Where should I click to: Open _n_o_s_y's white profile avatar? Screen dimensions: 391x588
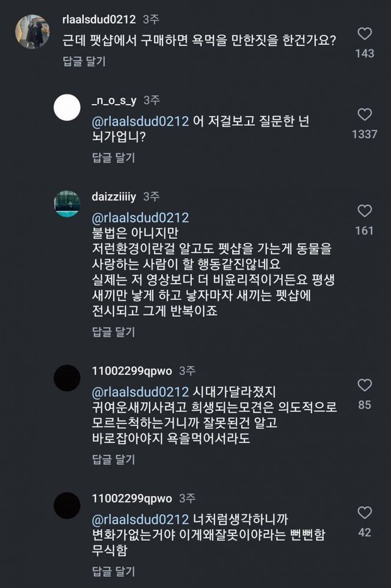67,109
